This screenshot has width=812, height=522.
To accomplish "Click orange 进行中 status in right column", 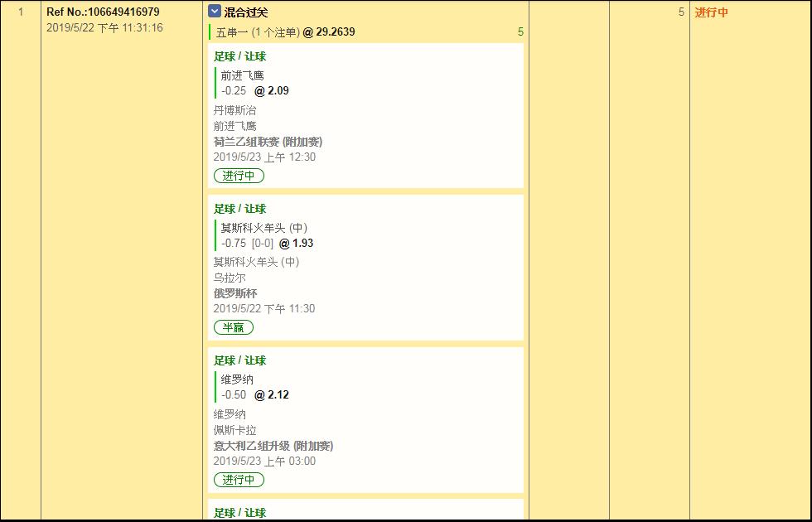I will pyautogui.click(x=711, y=12).
